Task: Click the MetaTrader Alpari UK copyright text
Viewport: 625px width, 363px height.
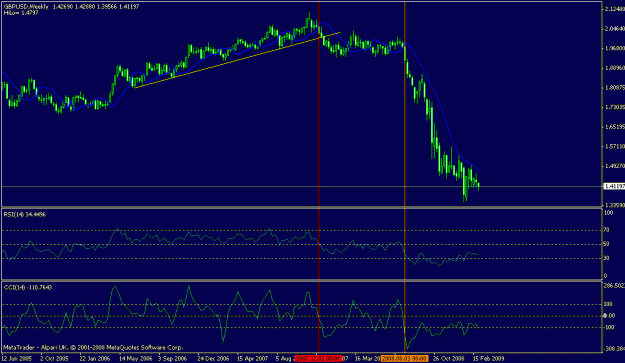Action: [x=93, y=347]
